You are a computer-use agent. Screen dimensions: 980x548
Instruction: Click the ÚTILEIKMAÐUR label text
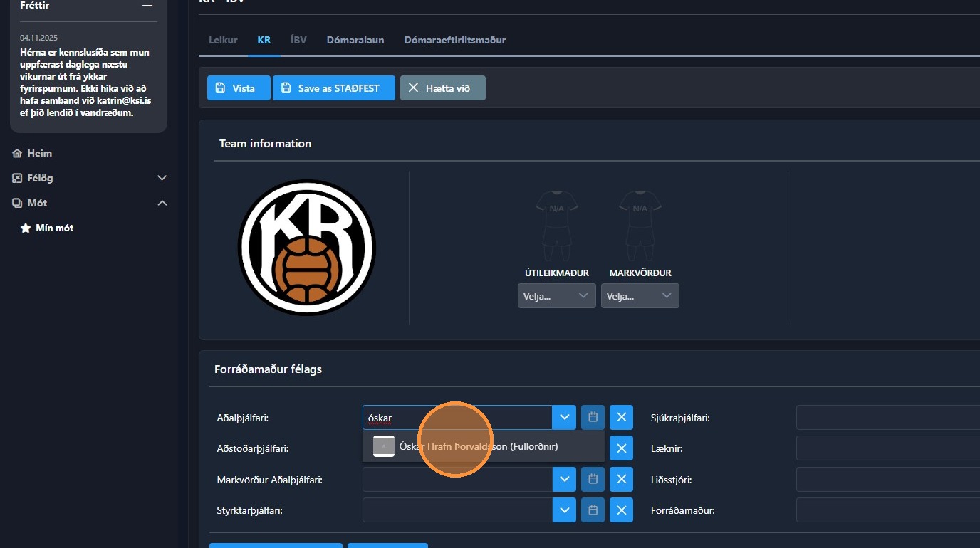[x=556, y=273]
